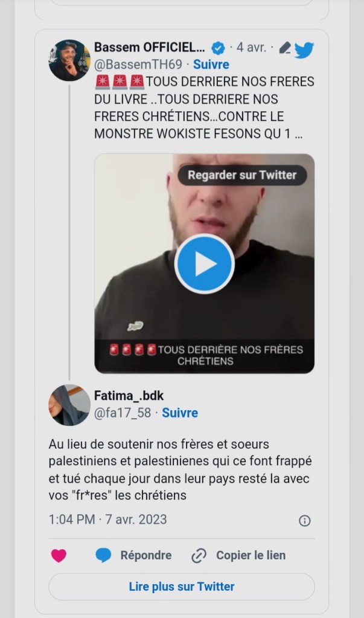Viewport: 364px width, 618px height.
Task: Click the chain link copy icon
Action: pos(199,556)
